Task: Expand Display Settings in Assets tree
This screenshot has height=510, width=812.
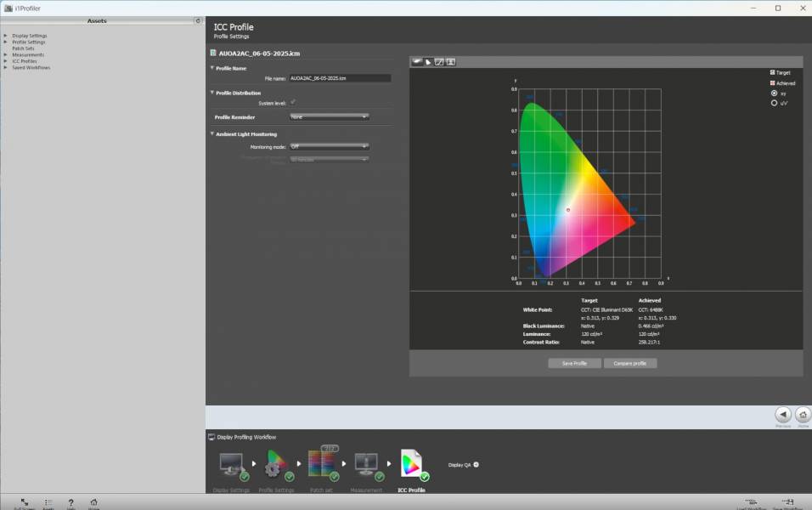Action: 6,36
